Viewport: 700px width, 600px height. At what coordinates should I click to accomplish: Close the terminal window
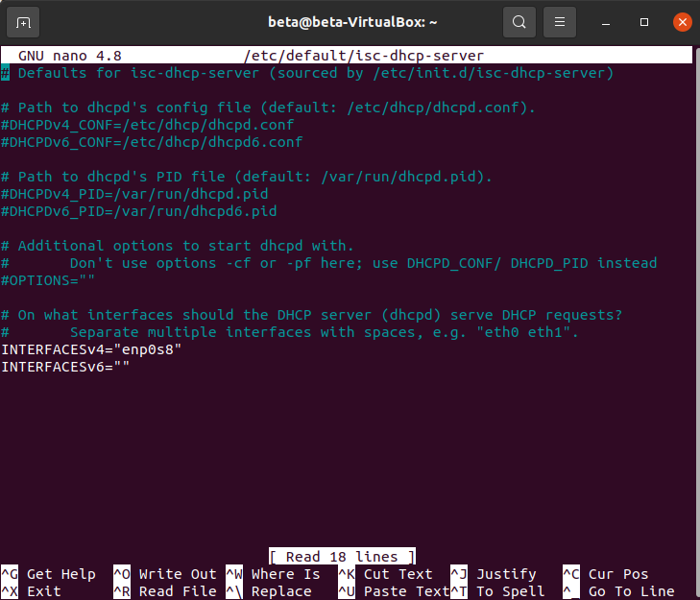[682, 22]
